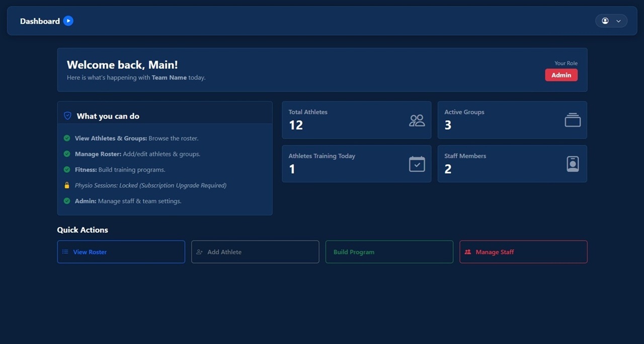The image size is (644, 344).
Task: Expand the Staff Members stat card
Action: click(x=512, y=164)
